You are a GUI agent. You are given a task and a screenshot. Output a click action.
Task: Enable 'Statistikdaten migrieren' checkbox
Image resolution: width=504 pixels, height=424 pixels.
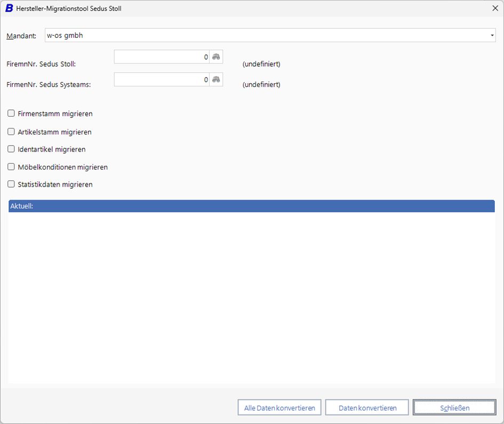pyautogui.click(x=11, y=185)
